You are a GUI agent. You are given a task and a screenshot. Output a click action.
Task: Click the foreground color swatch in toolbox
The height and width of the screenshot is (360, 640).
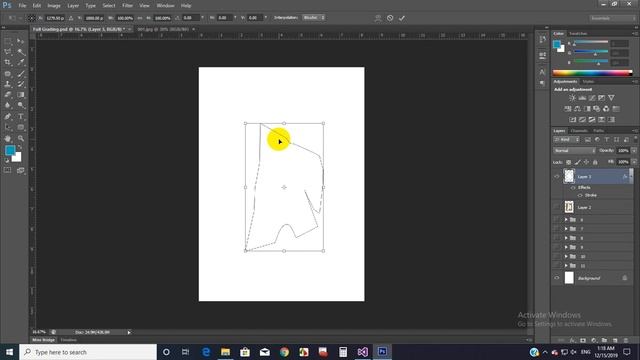(x=10, y=151)
